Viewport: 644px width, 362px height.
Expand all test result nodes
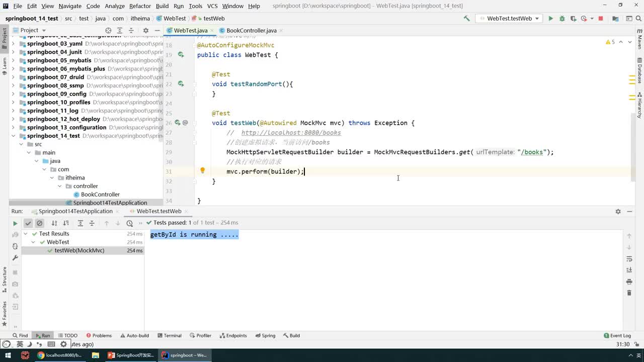coord(80,223)
